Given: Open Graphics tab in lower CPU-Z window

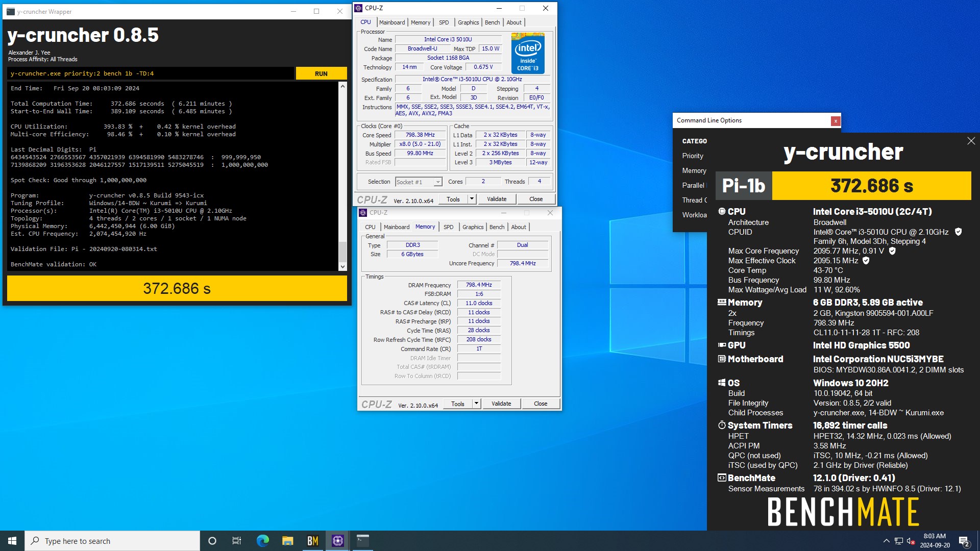Looking at the screenshot, I should point(473,227).
